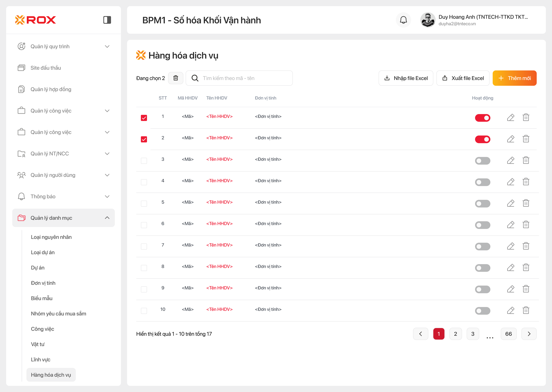Image resolution: width=552 pixels, height=392 pixels.
Task: Collapse the sidebar panel icon
Action: [107, 20]
